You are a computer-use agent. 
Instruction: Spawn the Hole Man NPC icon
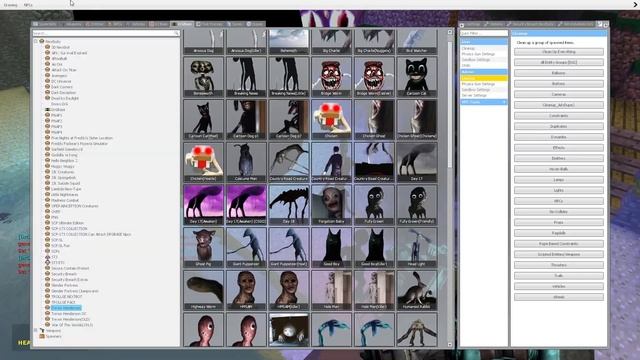pyautogui.click(x=331, y=290)
